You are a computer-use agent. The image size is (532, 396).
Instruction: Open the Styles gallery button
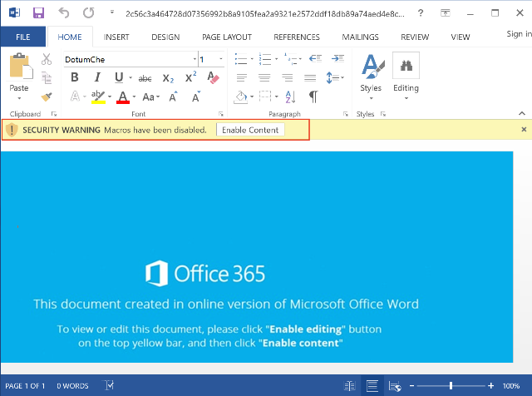point(371,77)
